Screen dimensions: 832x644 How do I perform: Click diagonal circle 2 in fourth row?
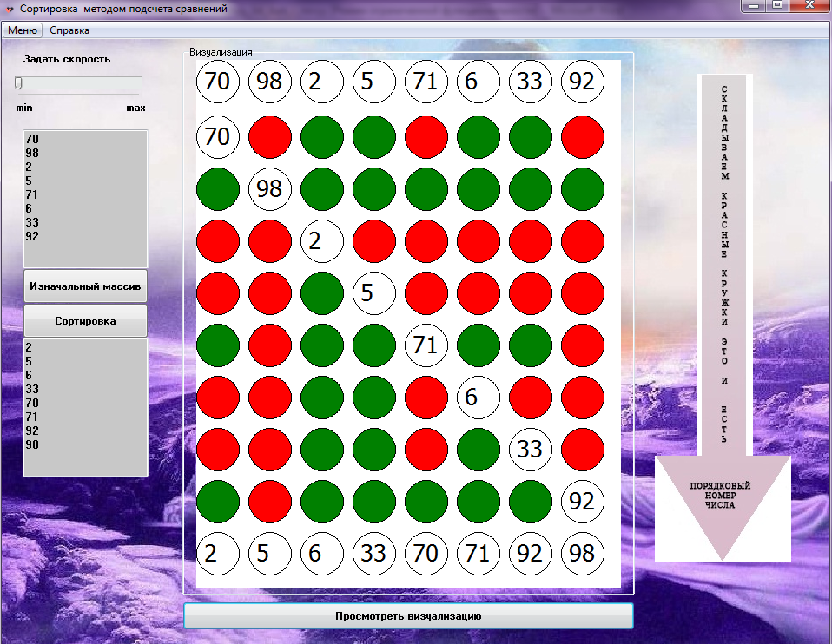point(321,240)
